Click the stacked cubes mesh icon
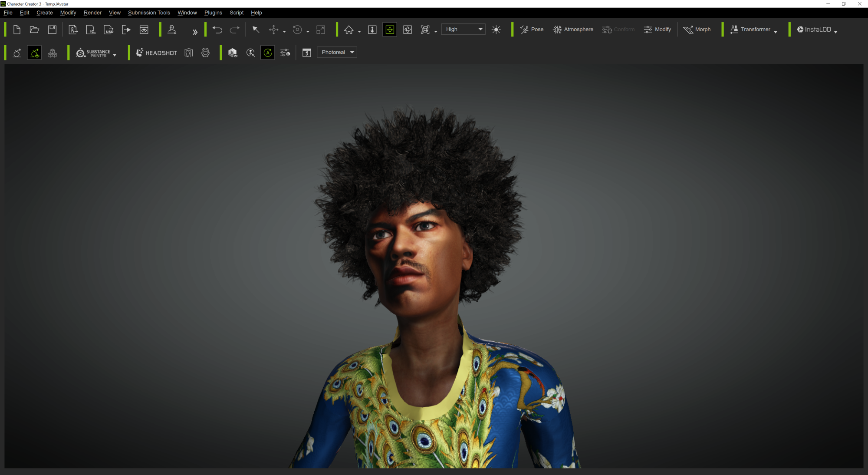This screenshot has width=868, height=475. coord(52,53)
